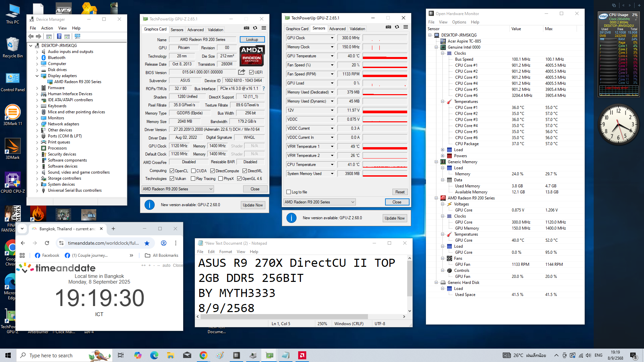Viewport: 644px width, 362px height.
Task: Click GPU-Z screenshot camera icon
Action: [246, 28]
